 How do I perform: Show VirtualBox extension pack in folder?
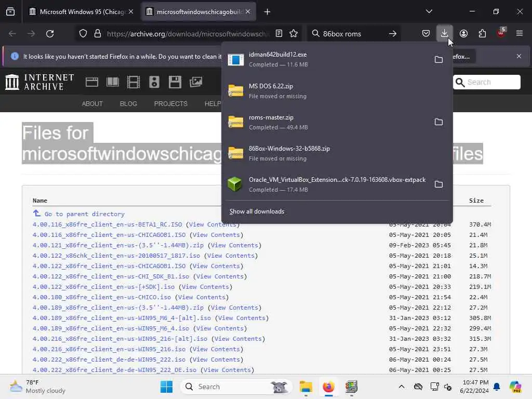pos(438,184)
